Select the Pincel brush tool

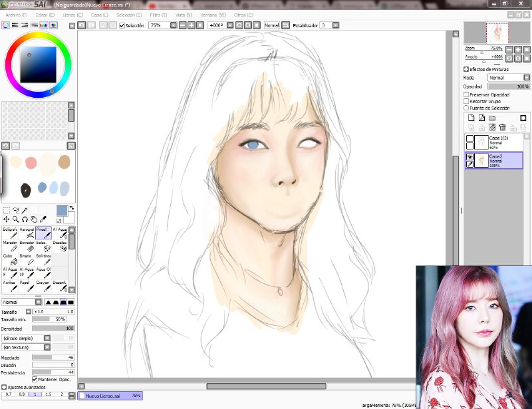click(x=43, y=233)
